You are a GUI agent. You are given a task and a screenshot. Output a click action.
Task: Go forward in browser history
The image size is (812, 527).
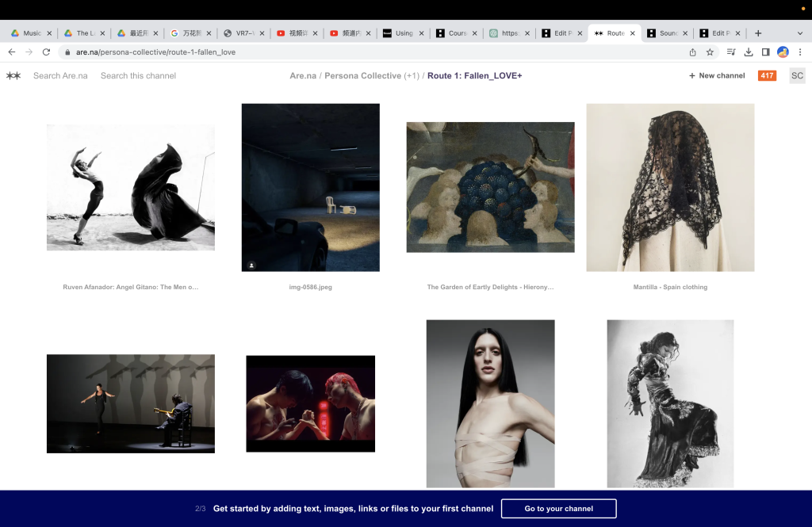point(29,52)
